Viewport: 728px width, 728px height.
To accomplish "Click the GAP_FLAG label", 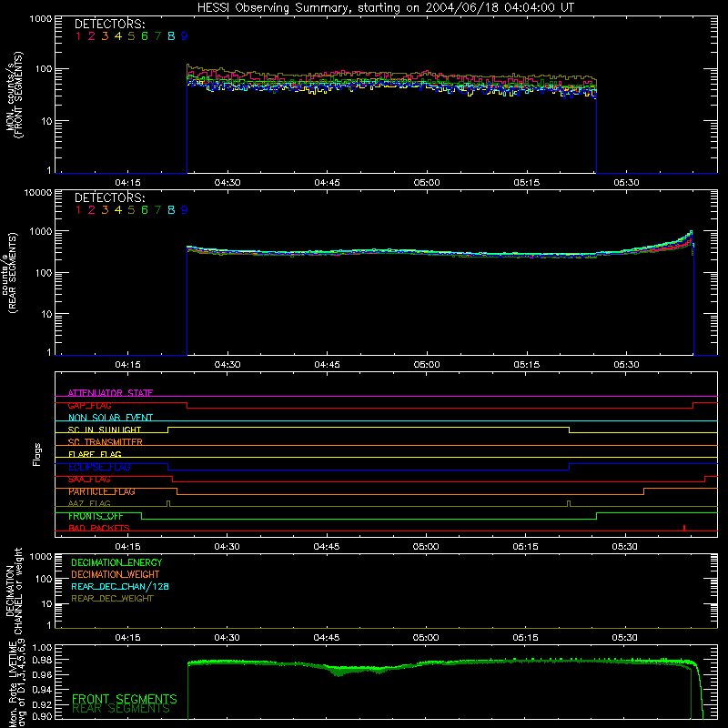I will (89, 405).
